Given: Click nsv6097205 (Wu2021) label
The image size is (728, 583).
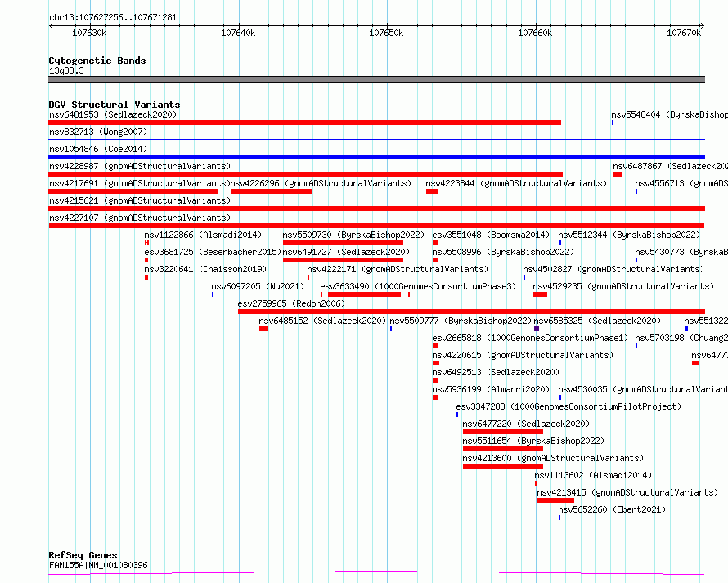Looking at the screenshot, I should coord(258,286).
